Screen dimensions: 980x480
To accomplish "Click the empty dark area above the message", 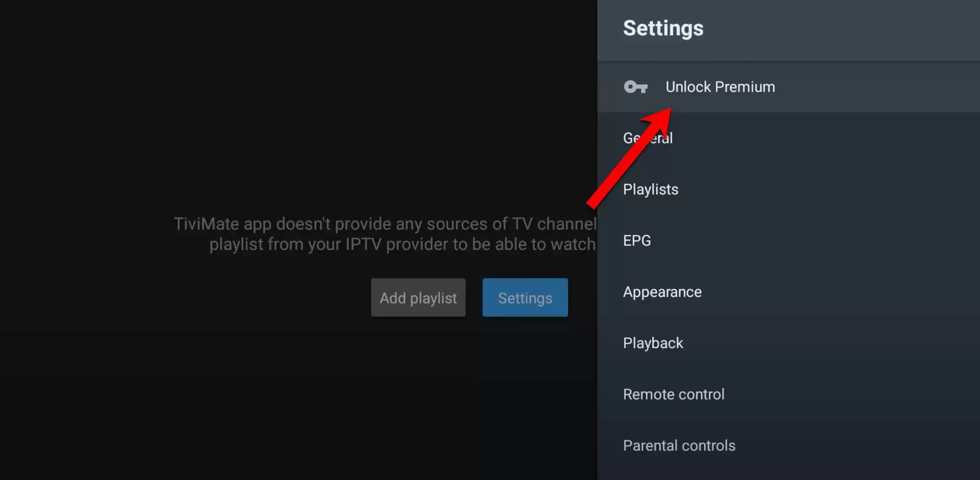I will tap(302, 108).
